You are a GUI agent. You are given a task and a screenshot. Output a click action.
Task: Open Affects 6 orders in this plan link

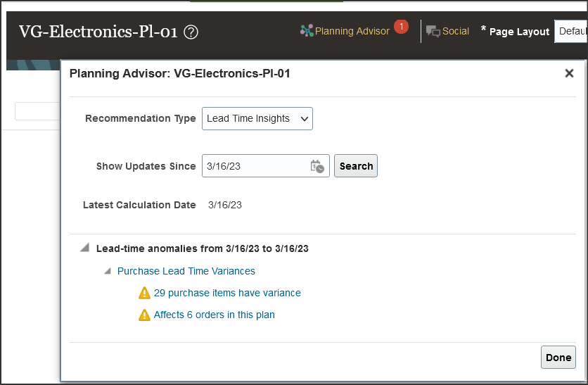[214, 315]
